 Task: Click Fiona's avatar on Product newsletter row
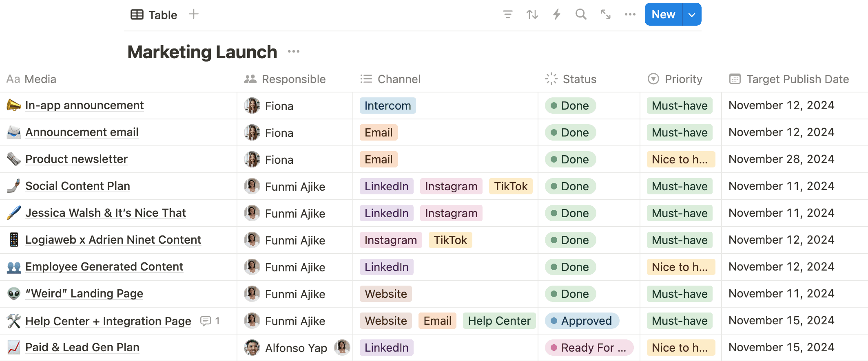click(x=252, y=159)
